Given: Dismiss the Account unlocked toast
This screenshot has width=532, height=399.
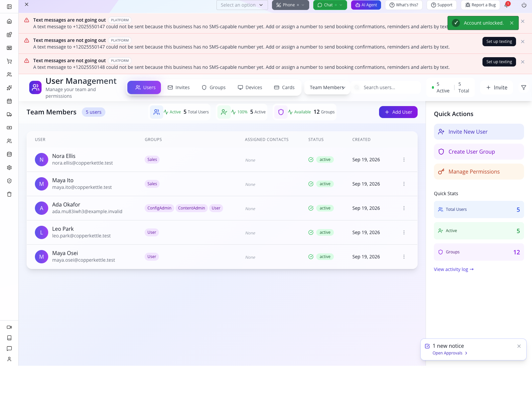Looking at the screenshot, I should tap(512, 23).
